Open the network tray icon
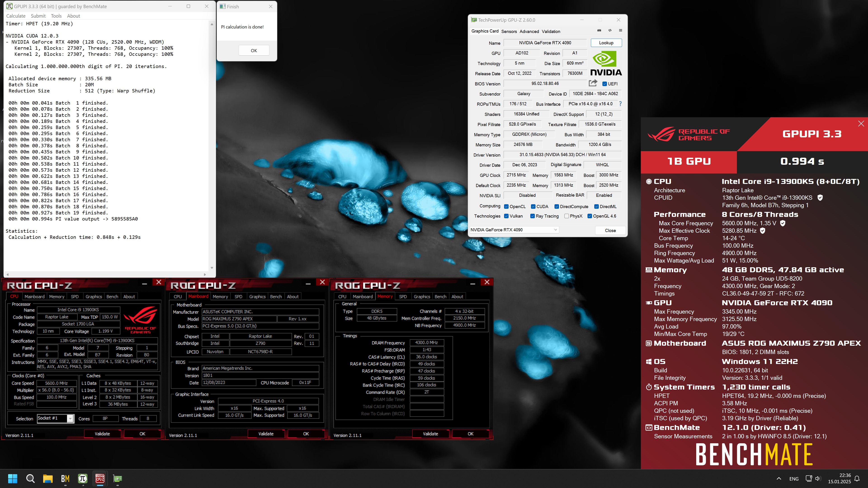The height and width of the screenshot is (488, 868). click(x=809, y=479)
